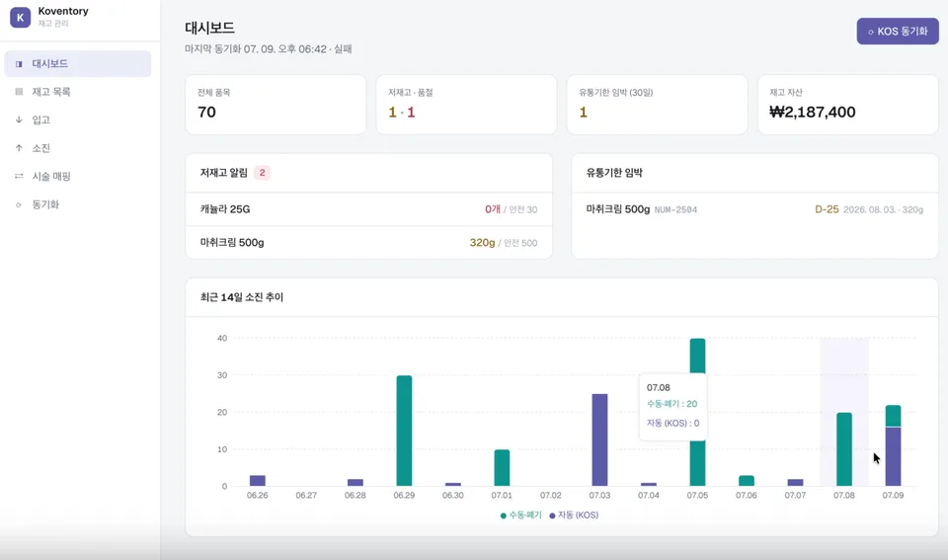Viewport: 948px width, 560px height.
Task: Click the dashboard icon beside 대시보드
Action: pyautogui.click(x=19, y=64)
